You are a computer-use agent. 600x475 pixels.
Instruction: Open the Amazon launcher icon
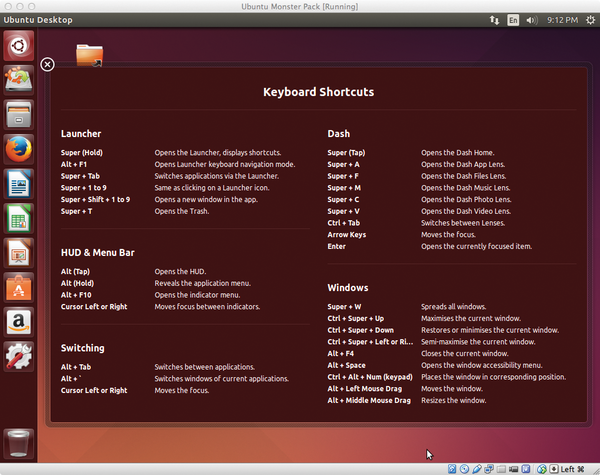point(18,322)
